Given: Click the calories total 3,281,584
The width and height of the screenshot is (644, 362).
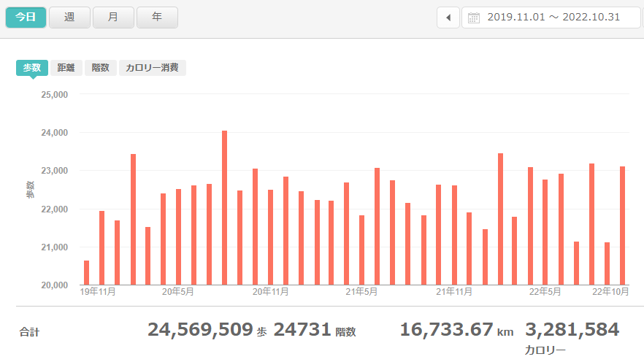Looking at the screenshot, I should tap(572, 330).
